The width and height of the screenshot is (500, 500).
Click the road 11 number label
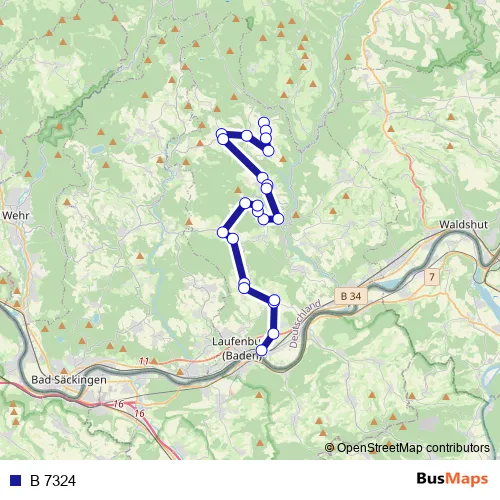click(144, 361)
